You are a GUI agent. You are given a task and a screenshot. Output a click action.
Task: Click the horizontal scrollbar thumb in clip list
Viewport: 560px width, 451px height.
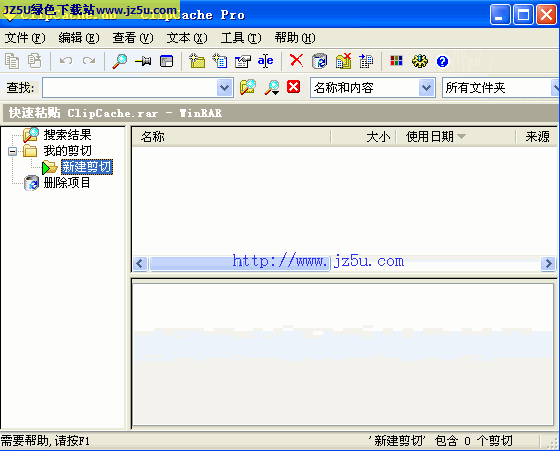[x=239, y=264]
